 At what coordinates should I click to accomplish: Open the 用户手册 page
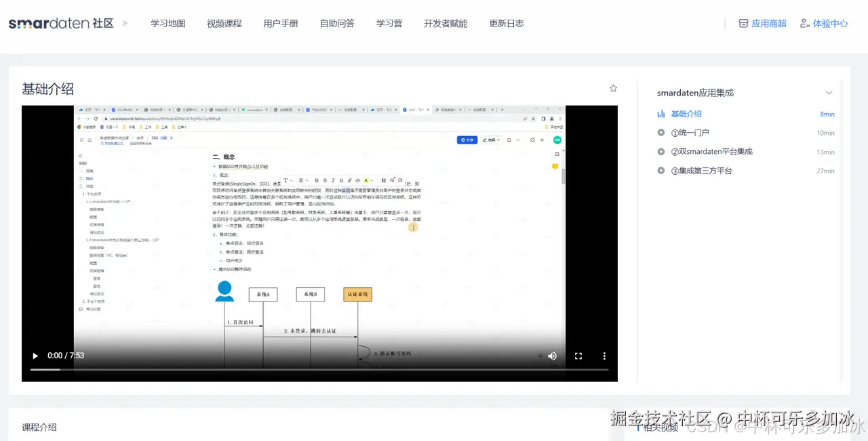(281, 22)
